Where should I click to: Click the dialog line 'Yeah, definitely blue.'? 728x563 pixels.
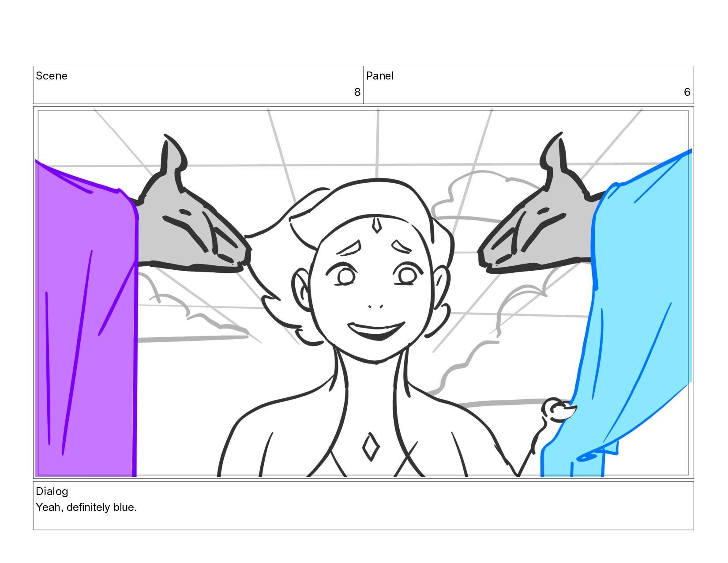[86, 507]
